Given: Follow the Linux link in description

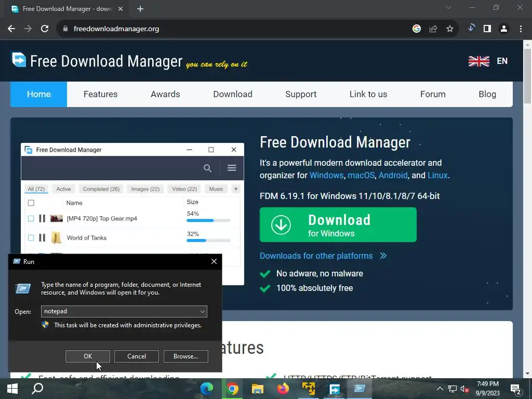Looking at the screenshot, I should tap(437, 176).
